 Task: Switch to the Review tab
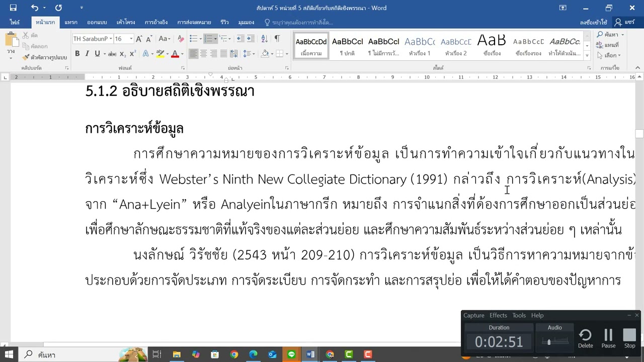click(x=224, y=22)
